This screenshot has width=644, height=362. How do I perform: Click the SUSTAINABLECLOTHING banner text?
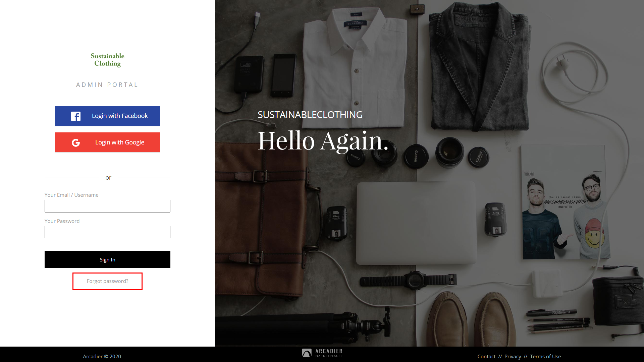[x=310, y=115]
